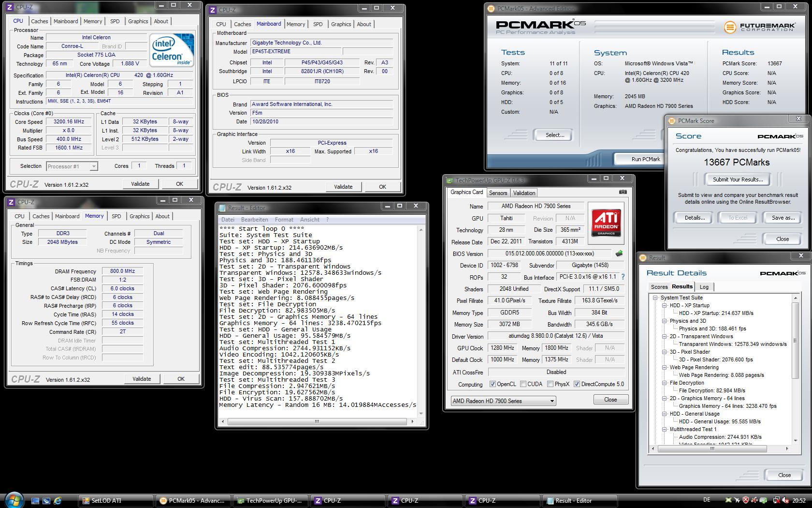Toggle the DirectCompute 5.0 checkbox
Image resolution: width=812 pixels, height=508 pixels.
point(577,384)
